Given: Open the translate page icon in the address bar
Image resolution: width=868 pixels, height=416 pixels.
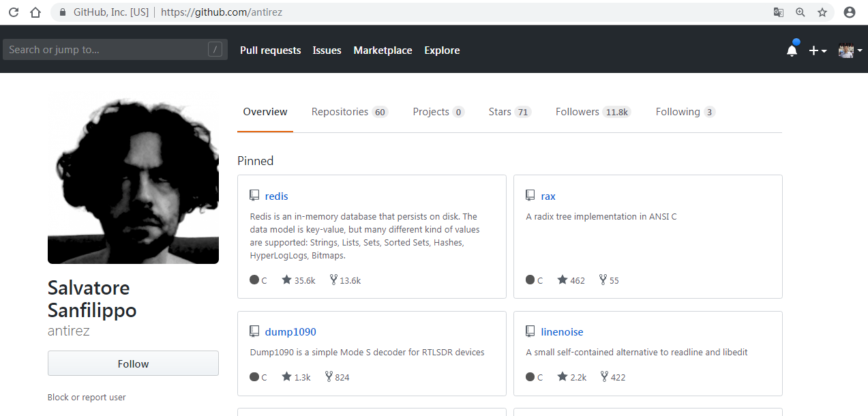Looking at the screenshot, I should point(779,12).
